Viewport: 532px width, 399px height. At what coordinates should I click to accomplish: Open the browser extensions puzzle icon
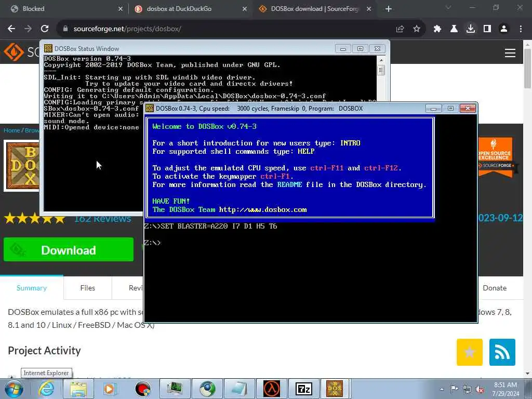click(x=437, y=29)
